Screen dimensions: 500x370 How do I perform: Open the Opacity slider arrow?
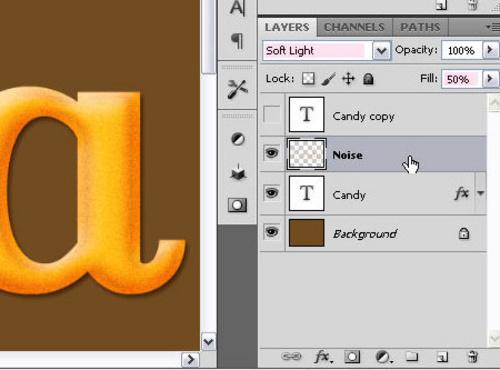[x=490, y=50]
